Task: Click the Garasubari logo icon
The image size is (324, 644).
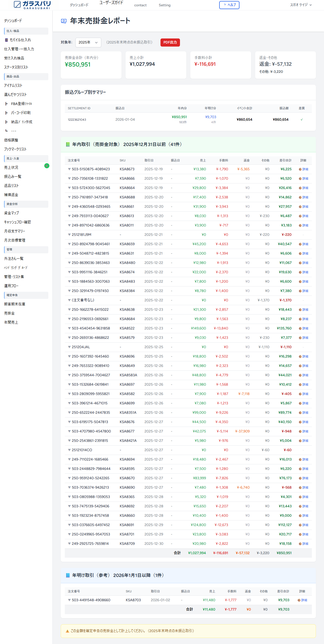Action: click(x=17, y=4)
